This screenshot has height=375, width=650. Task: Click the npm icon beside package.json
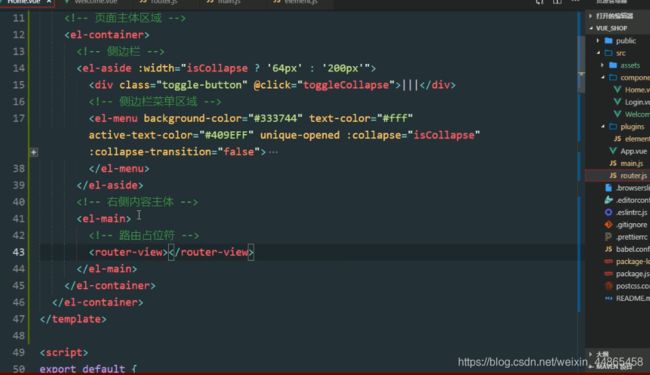click(609, 274)
